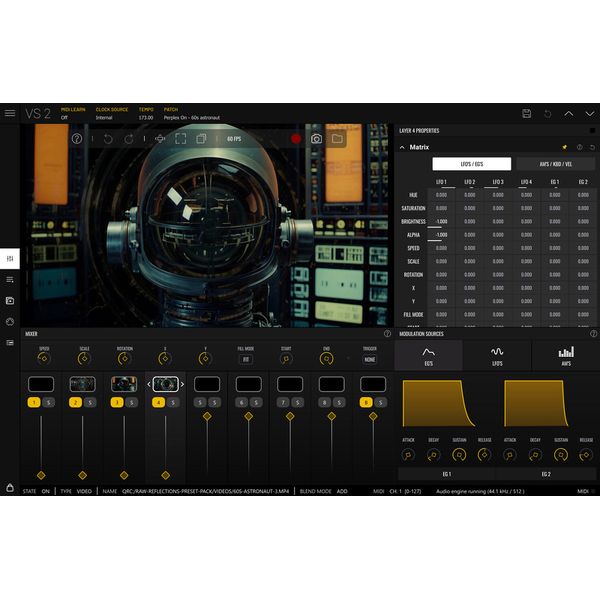
Task: Click Brightness LFO 1 cell -1.000
Action: [441, 222]
